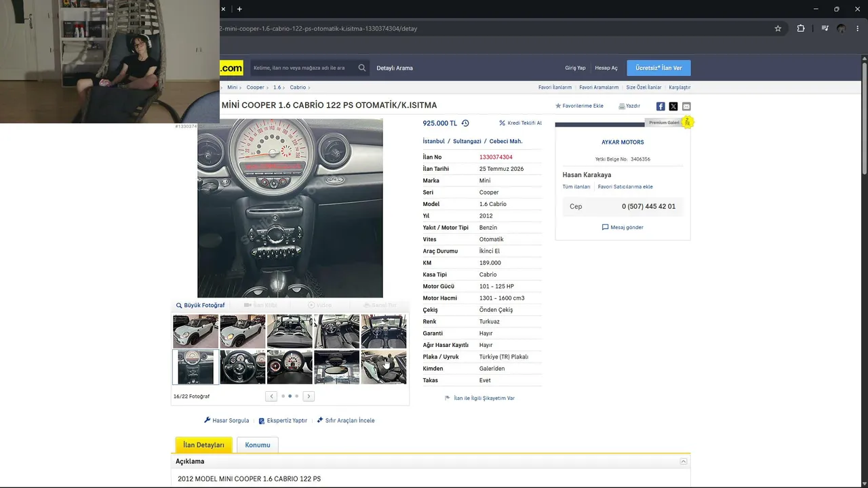The width and height of the screenshot is (868, 488).
Task: Collapse the Açıklama section
Action: (684, 462)
